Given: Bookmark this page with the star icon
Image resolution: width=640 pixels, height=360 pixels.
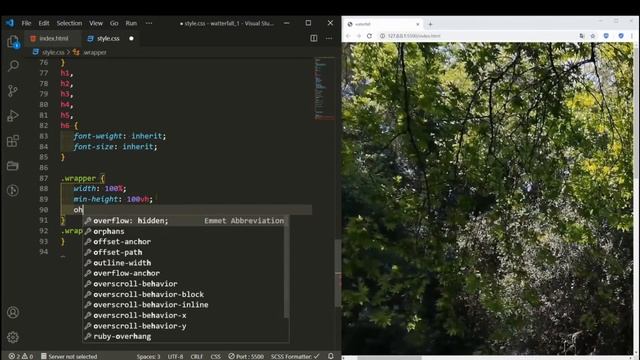Looking at the screenshot, I should 593,36.
